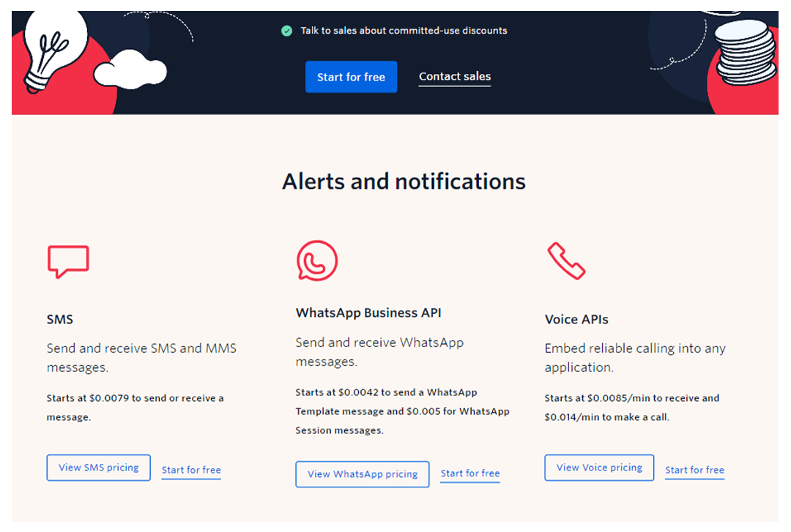View Voice pricing details
This screenshot has width=791, height=532.
coord(598,468)
